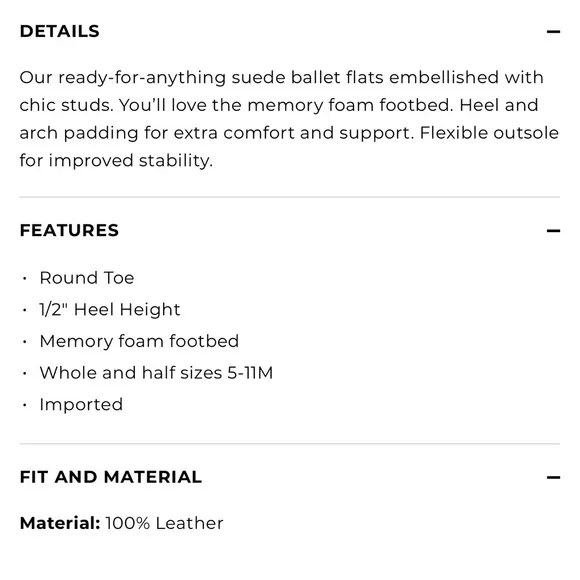The image size is (580, 580).
Task: Click the bullet before Memory foam footbed
Action: click(x=25, y=342)
